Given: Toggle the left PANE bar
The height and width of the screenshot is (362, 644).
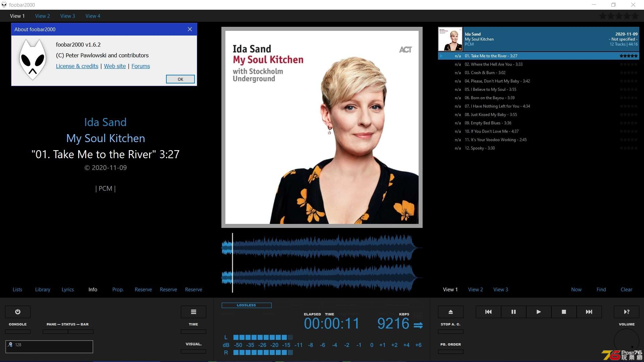Looking at the screenshot, I should click(55, 331).
